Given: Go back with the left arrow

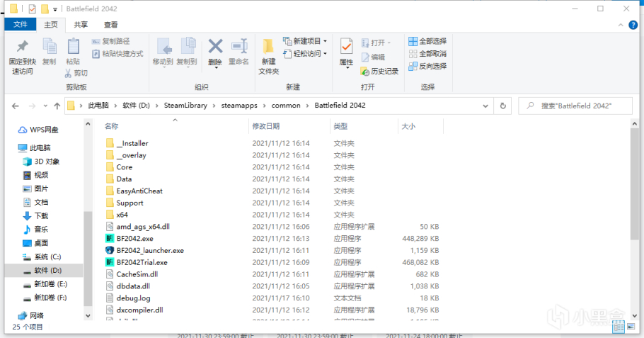Looking at the screenshot, I should (16, 106).
